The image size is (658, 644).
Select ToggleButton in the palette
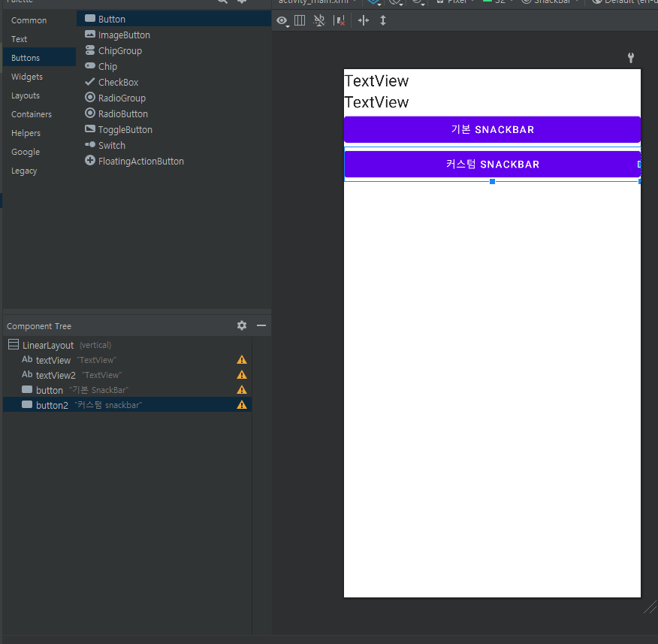(x=174, y=130)
